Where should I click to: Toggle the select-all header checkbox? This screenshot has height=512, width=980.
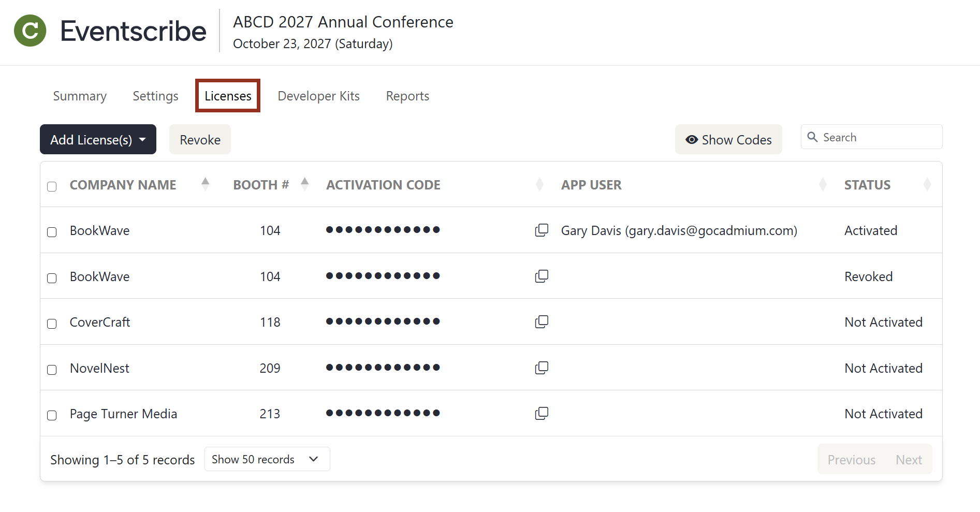coord(52,186)
